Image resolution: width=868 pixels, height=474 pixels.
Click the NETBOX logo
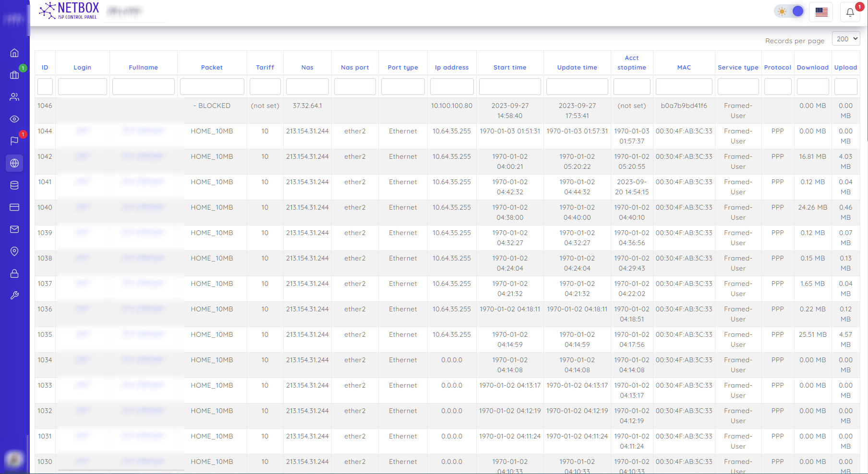click(69, 11)
